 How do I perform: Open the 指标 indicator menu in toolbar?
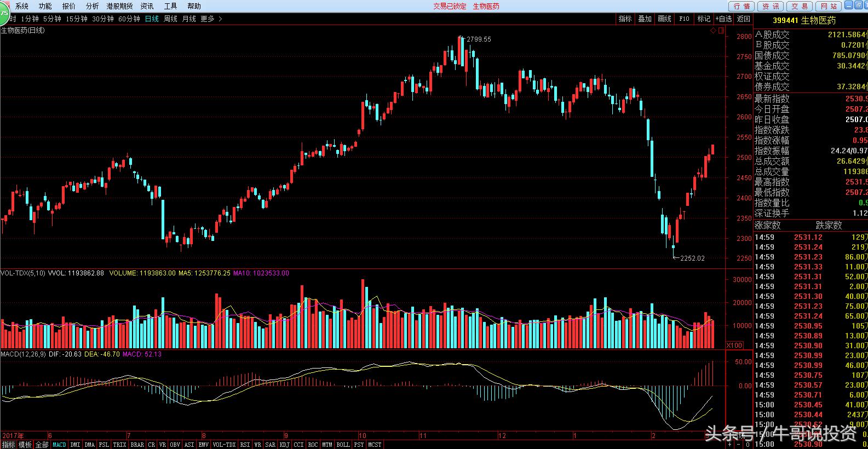click(x=625, y=19)
